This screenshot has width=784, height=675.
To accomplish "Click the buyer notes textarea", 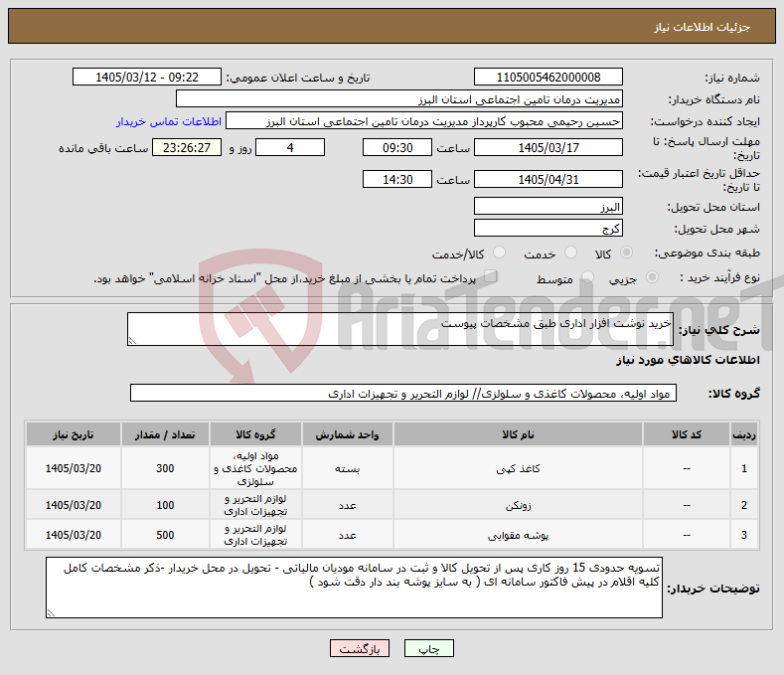I will click(x=354, y=588).
